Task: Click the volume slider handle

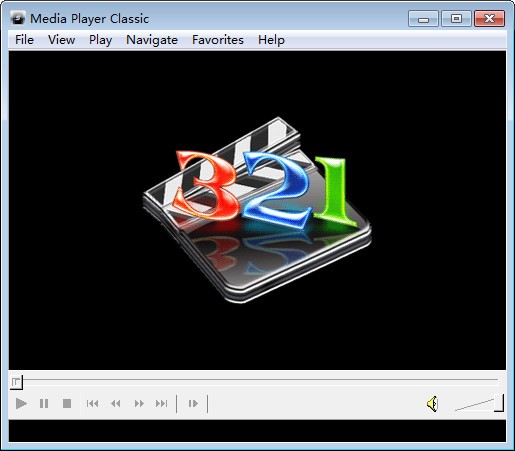Action: 499,403
